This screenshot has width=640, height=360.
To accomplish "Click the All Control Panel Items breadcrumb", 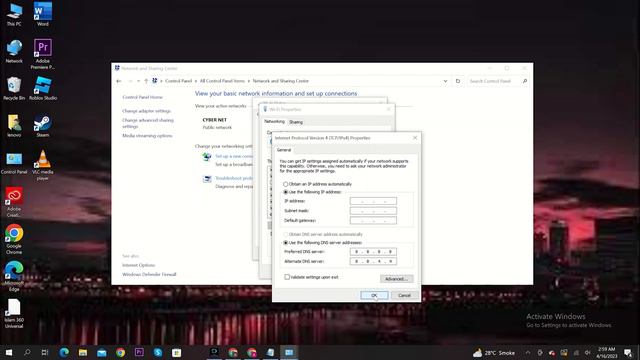I will [x=222, y=81].
